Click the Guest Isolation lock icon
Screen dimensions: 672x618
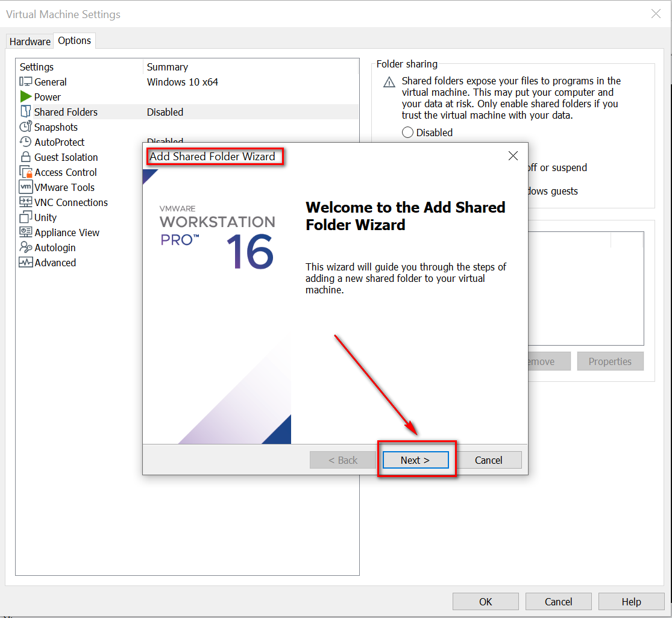pyautogui.click(x=26, y=157)
